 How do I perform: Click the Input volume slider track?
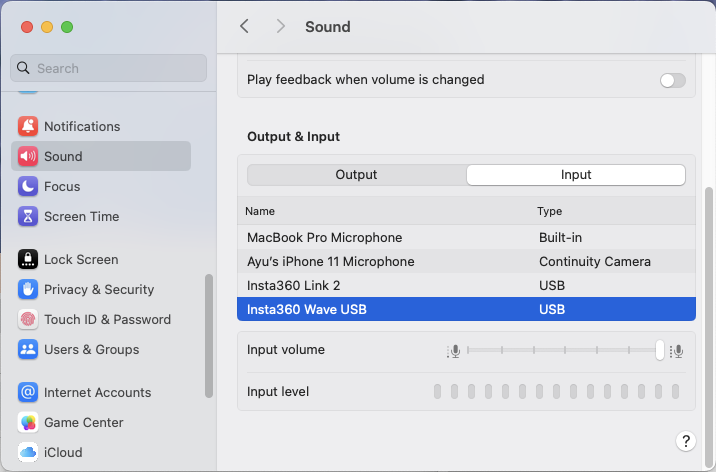coord(560,350)
